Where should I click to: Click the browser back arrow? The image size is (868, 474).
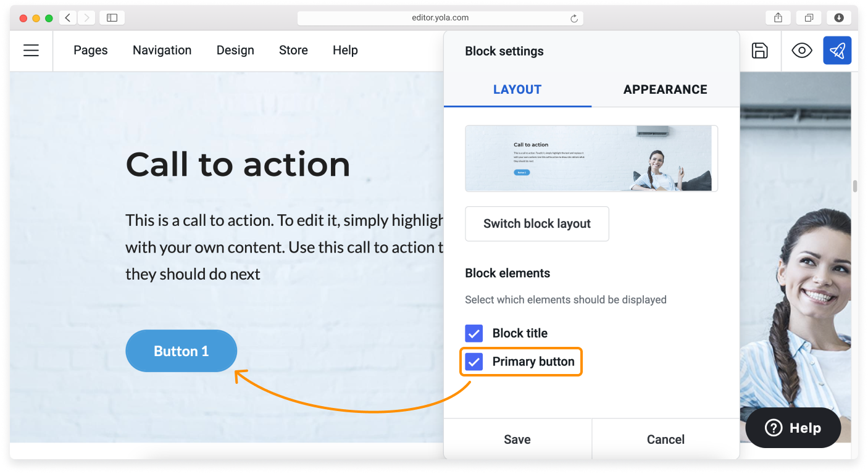coord(68,18)
